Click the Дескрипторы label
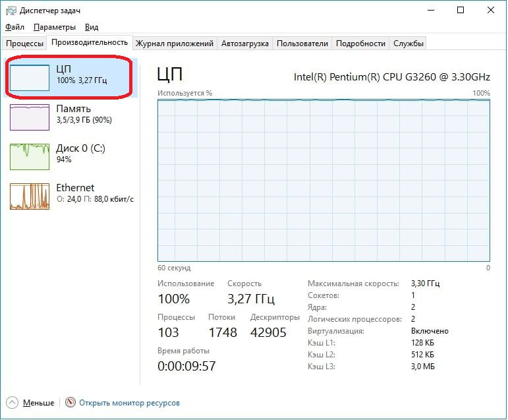508x420 pixels. (275, 317)
